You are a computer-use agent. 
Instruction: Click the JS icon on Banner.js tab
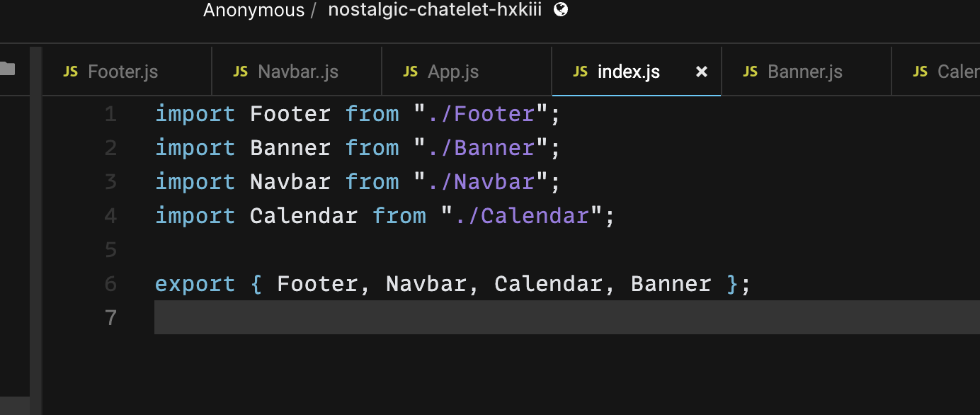click(x=750, y=71)
